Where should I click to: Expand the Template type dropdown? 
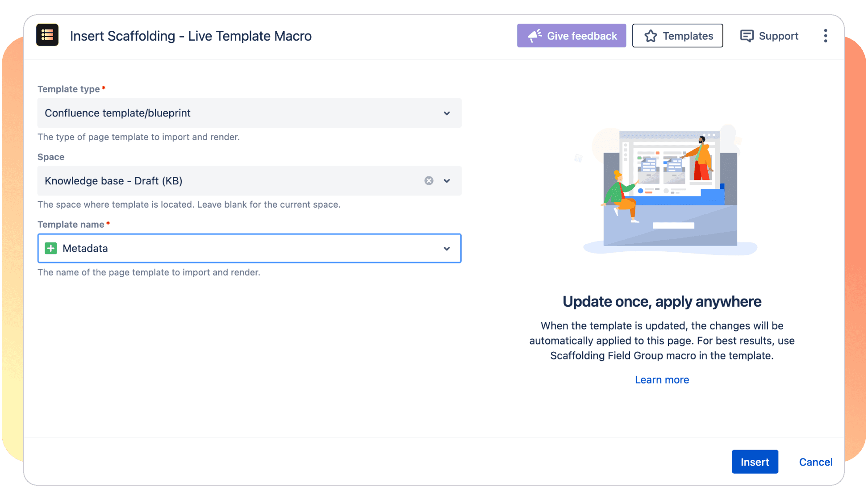tap(448, 112)
